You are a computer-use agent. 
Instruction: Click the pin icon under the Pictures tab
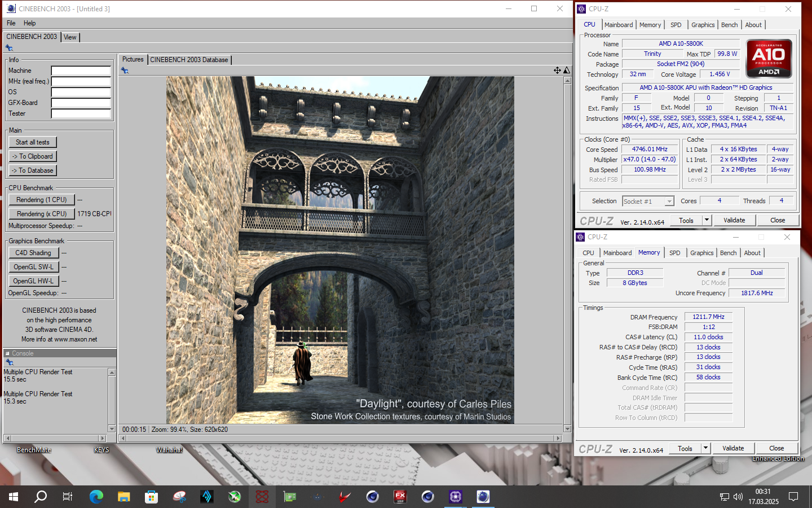coord(125,71)
